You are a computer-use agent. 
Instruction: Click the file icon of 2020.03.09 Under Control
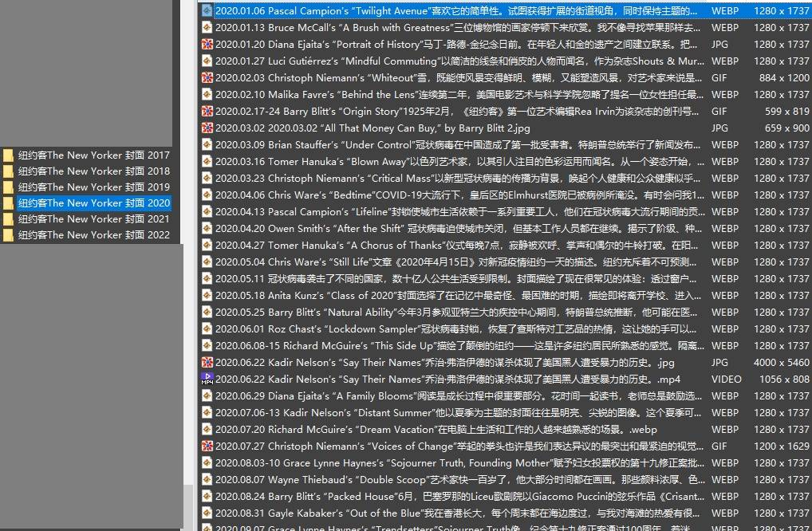(x=207, y=144)
